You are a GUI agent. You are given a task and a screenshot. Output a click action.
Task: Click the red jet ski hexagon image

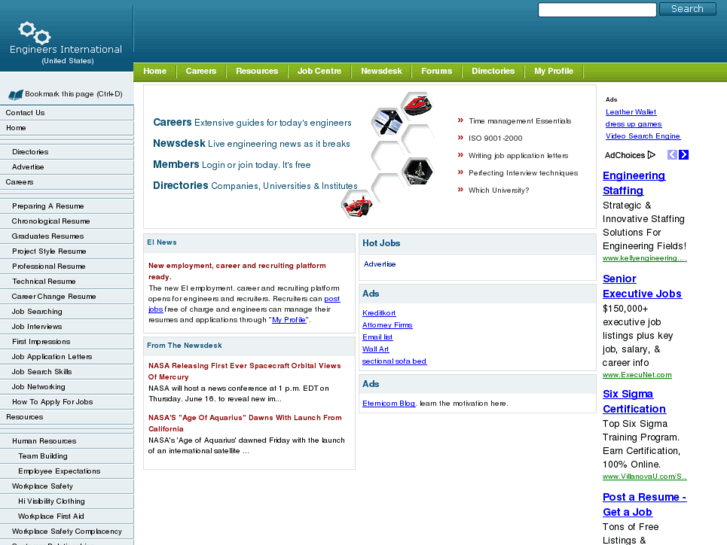(x=417, y=105)
